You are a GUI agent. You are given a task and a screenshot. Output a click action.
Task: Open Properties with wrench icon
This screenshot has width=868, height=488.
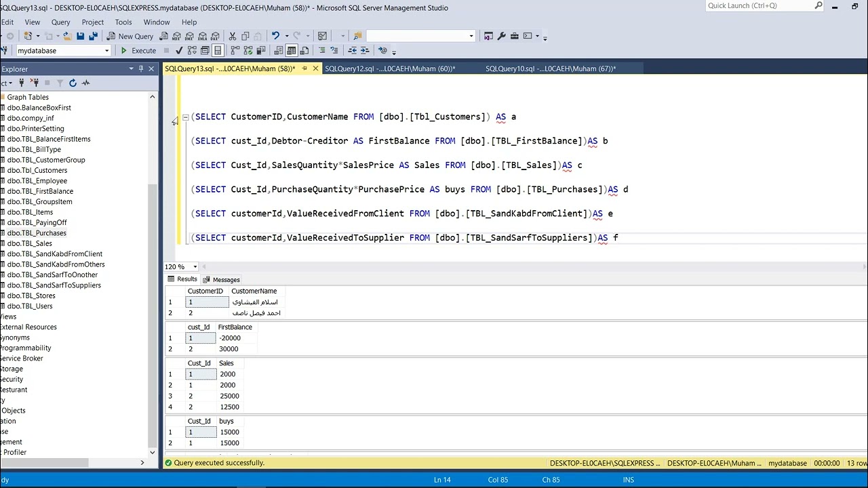pyautogui.click(x=501, y=36)
